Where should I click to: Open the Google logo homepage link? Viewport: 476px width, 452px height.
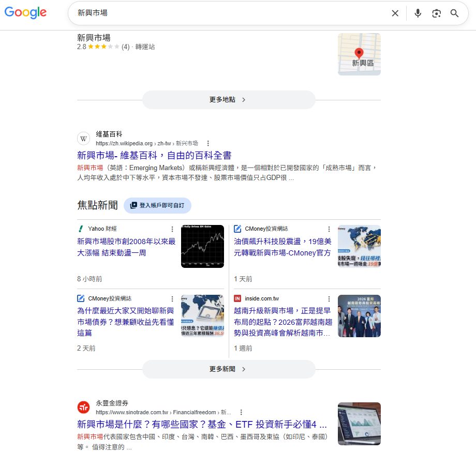[x=25, y=12]
